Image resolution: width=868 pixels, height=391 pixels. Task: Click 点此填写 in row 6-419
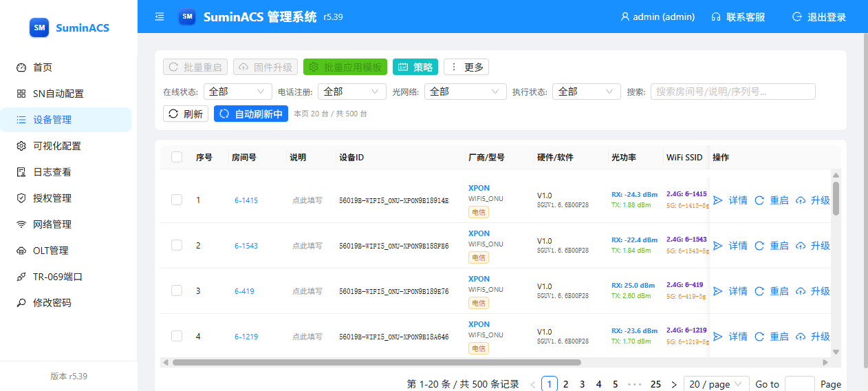[307, 291]
